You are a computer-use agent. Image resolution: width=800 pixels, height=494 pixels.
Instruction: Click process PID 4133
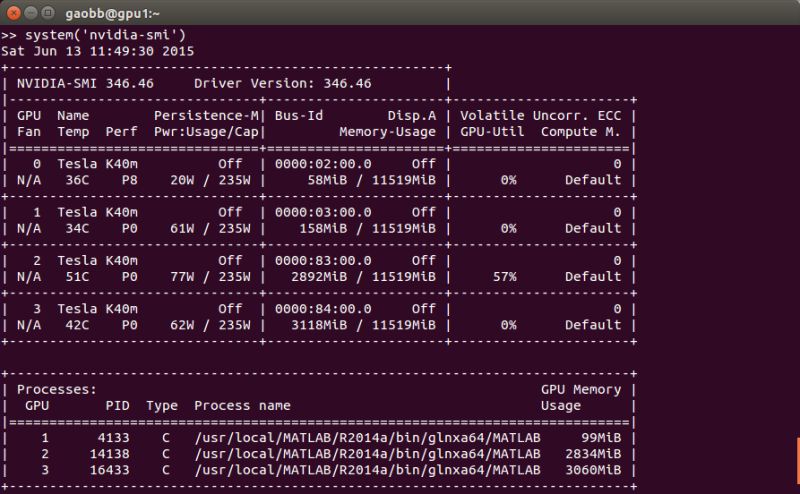[x=113, y=438]
